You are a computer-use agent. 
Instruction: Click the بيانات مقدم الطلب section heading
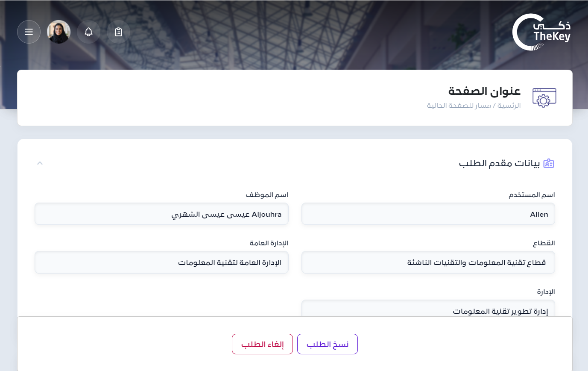pos(499,163)
